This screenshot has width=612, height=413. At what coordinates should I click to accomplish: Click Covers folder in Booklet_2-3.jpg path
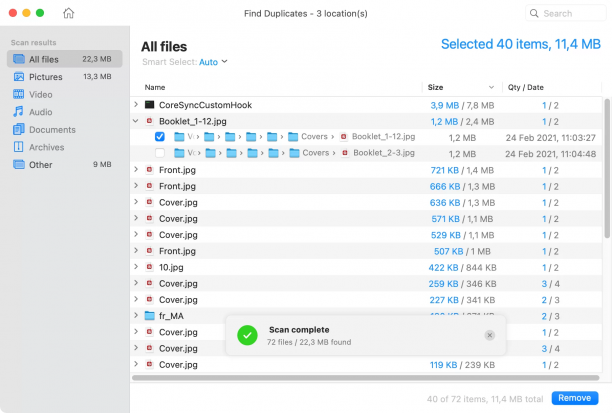click(x=309, y=153)
